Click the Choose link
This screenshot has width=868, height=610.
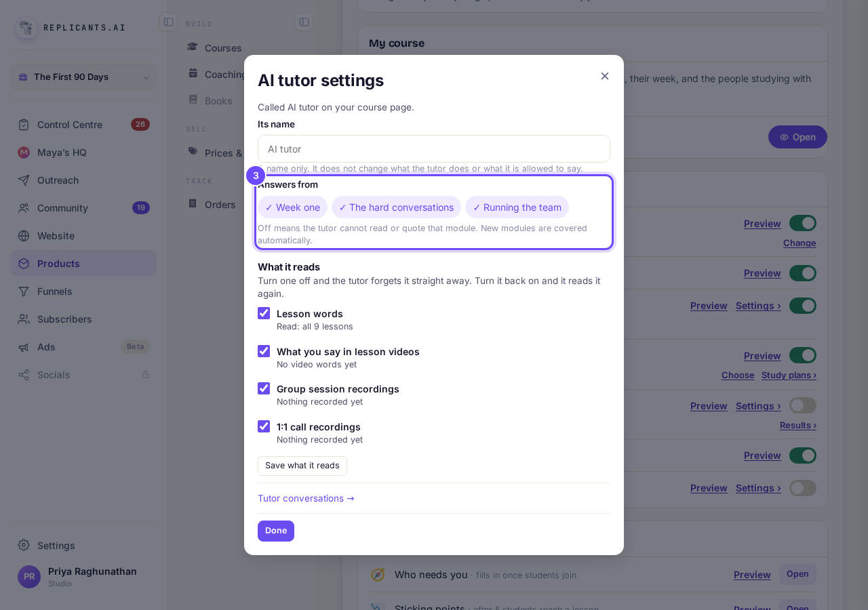tap(738, 375)
